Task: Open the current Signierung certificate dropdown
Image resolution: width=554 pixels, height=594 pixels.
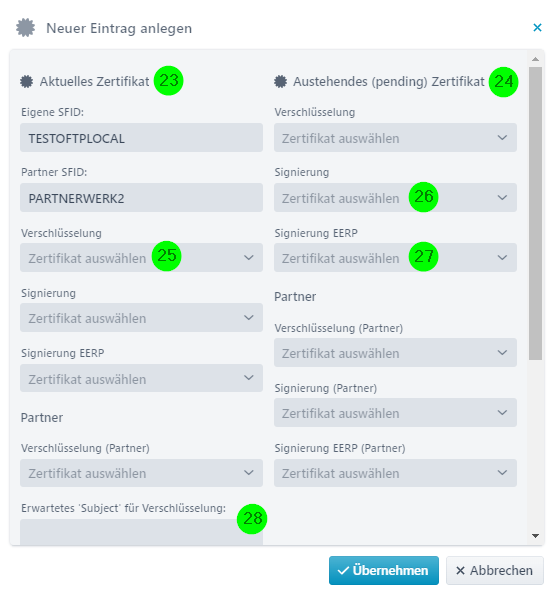Action: (x=141, y=317)
